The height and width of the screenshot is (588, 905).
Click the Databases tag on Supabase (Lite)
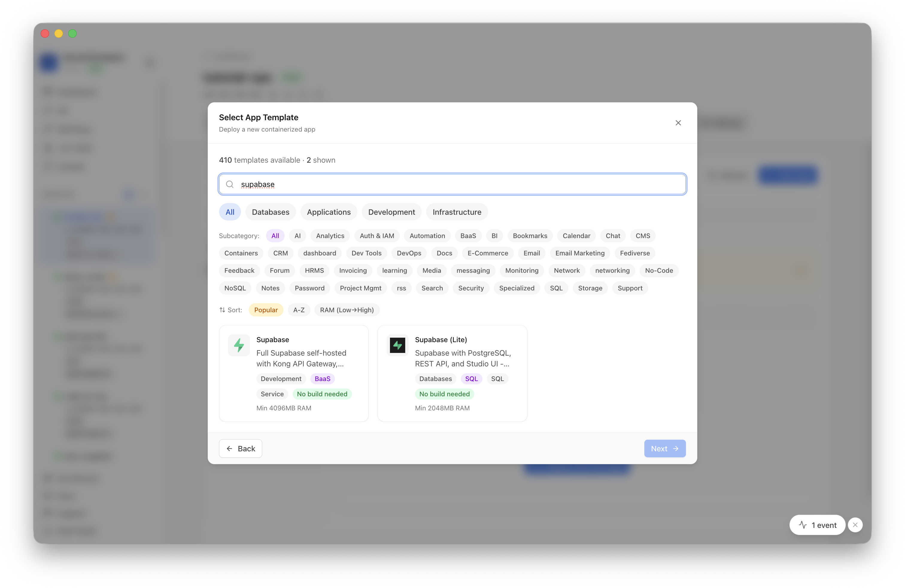point(435,379)
